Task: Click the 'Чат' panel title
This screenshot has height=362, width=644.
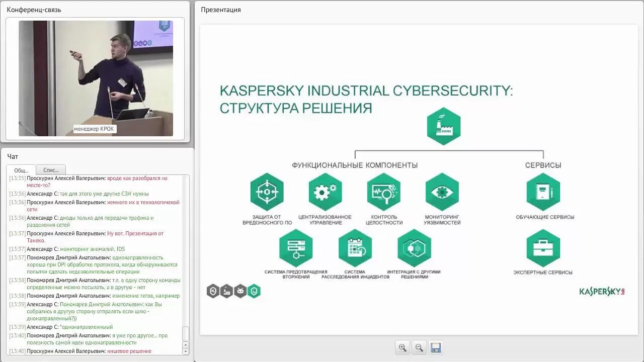Action: tap(13, 156)
